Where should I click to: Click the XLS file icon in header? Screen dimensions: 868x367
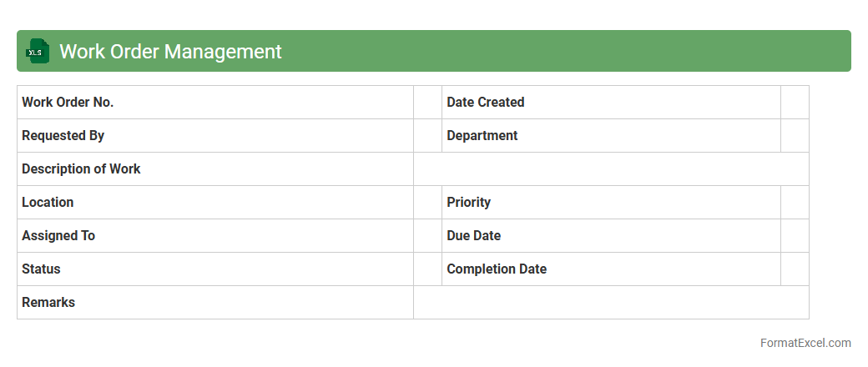tap(36, 52)
